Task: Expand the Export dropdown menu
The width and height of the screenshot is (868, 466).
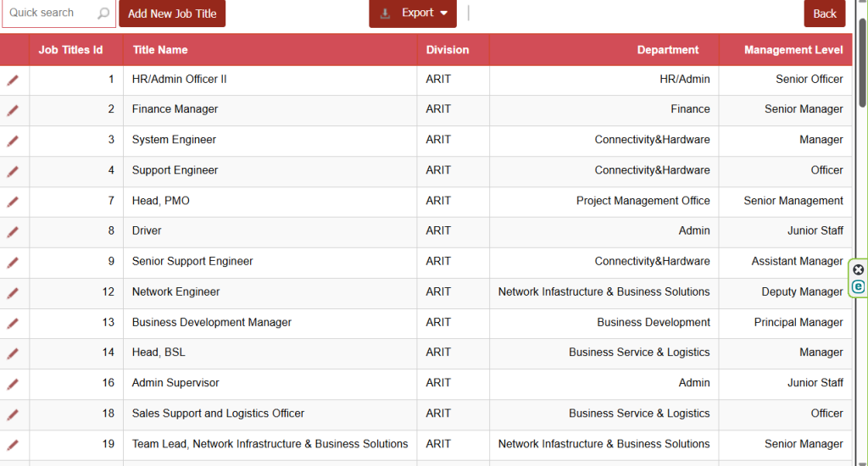Action: click(x=443, y=14)
